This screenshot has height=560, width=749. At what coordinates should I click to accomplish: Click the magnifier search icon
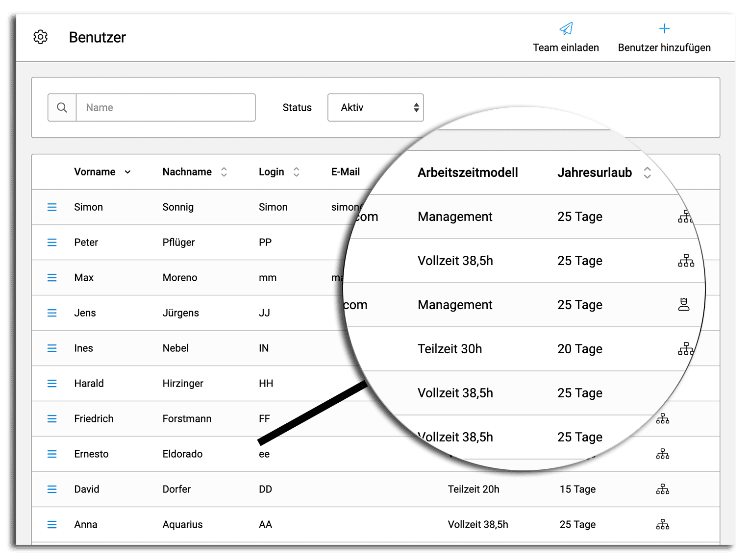[x=62, y=107]
